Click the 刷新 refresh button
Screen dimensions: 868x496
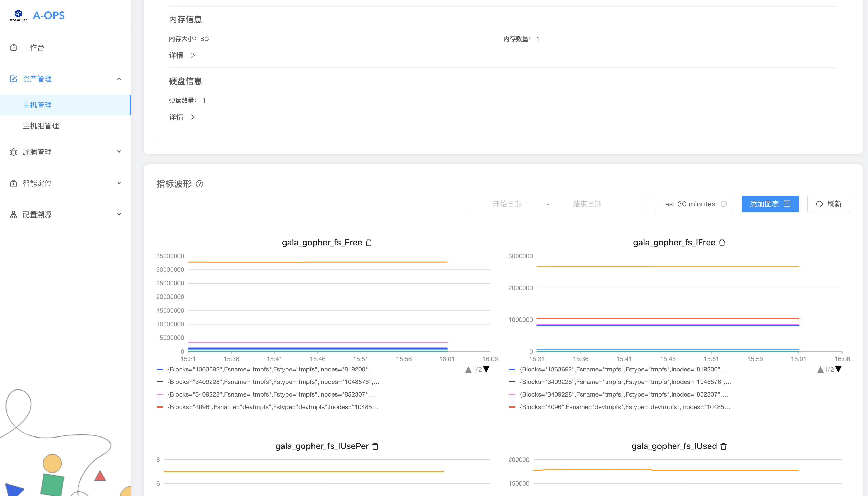[x=828, y=204]
